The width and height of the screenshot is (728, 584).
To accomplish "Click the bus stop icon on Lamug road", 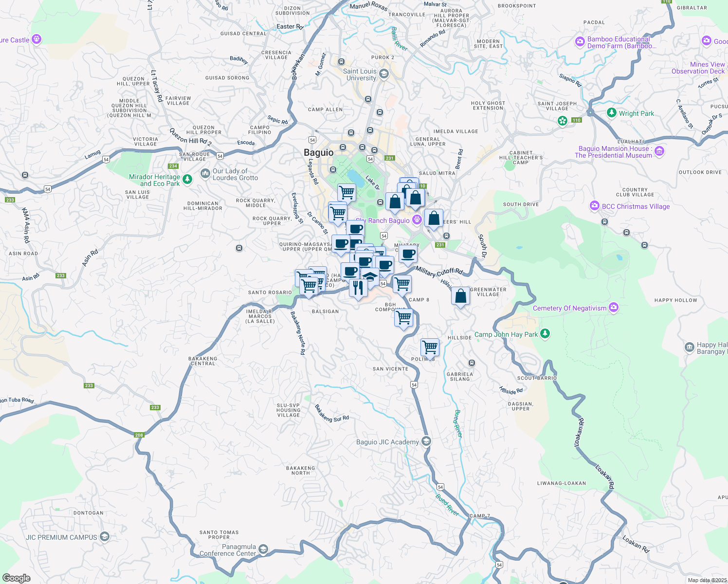I will (25, 175).
